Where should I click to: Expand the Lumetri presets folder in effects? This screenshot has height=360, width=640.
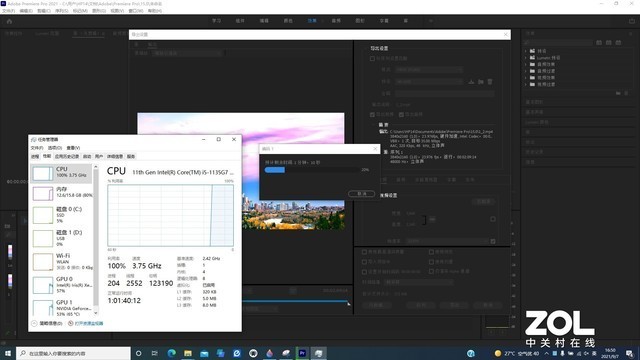pos(526,58)
